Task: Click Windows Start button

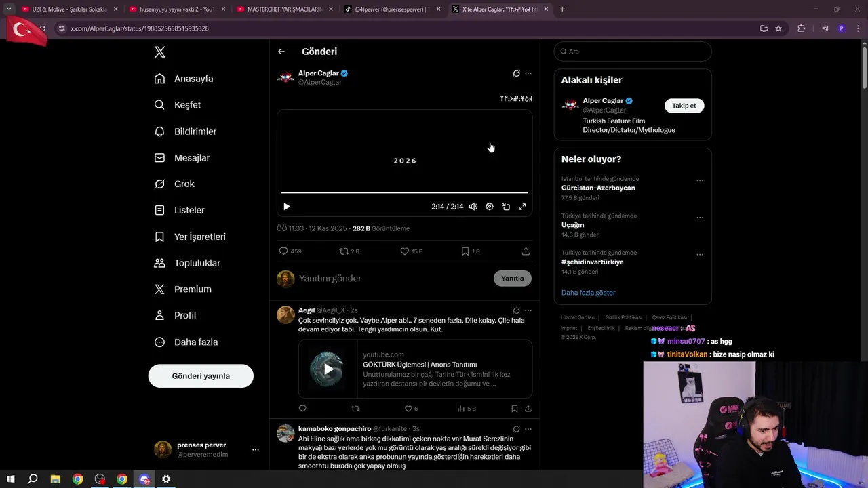Action: (x=10, y=479)
